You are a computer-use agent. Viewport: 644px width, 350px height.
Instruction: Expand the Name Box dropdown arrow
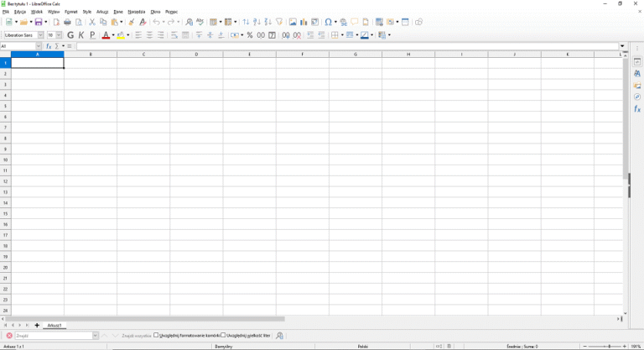point(39,46)
